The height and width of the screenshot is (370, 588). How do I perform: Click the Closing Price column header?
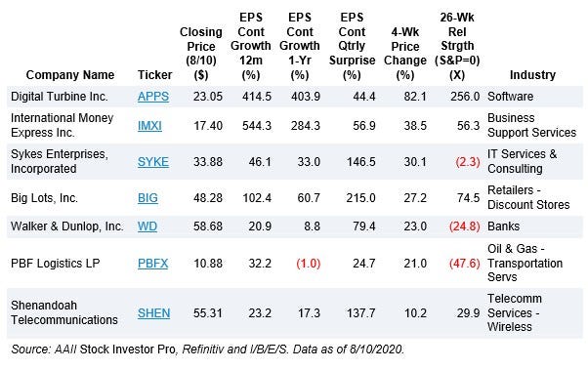(x=201, y=54)
